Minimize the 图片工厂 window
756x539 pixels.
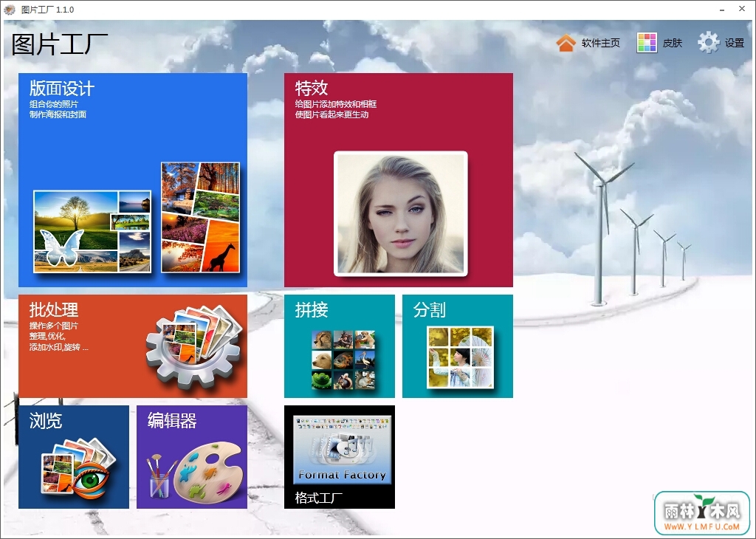722,10
